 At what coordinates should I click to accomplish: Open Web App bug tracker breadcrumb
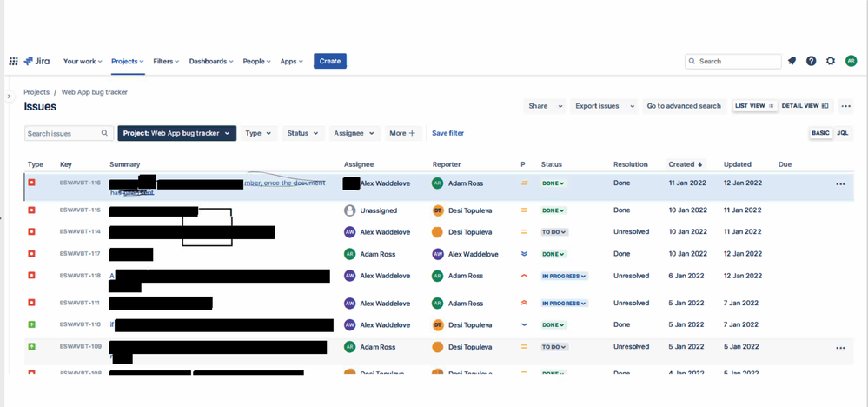click(x=94, y=92)
